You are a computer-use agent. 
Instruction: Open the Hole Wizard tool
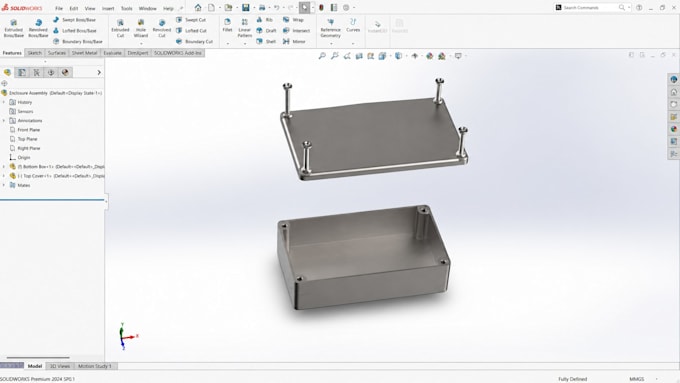[141, 28]
